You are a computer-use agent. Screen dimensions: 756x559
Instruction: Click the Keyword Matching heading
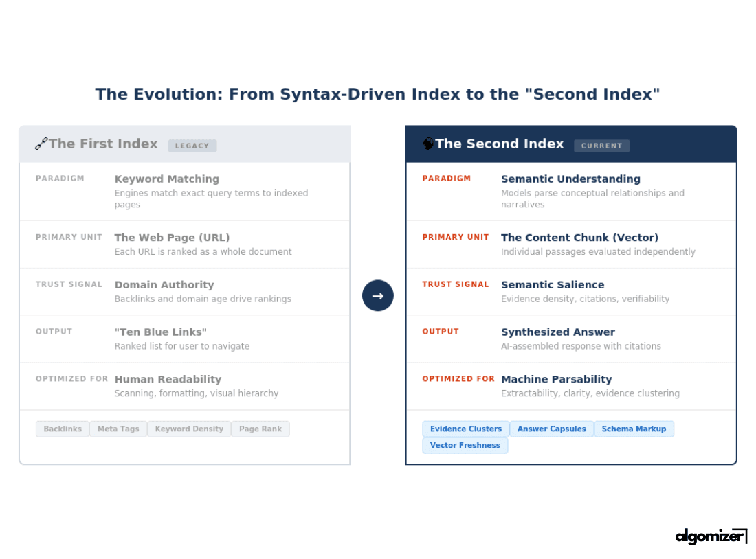pos(167,179)
